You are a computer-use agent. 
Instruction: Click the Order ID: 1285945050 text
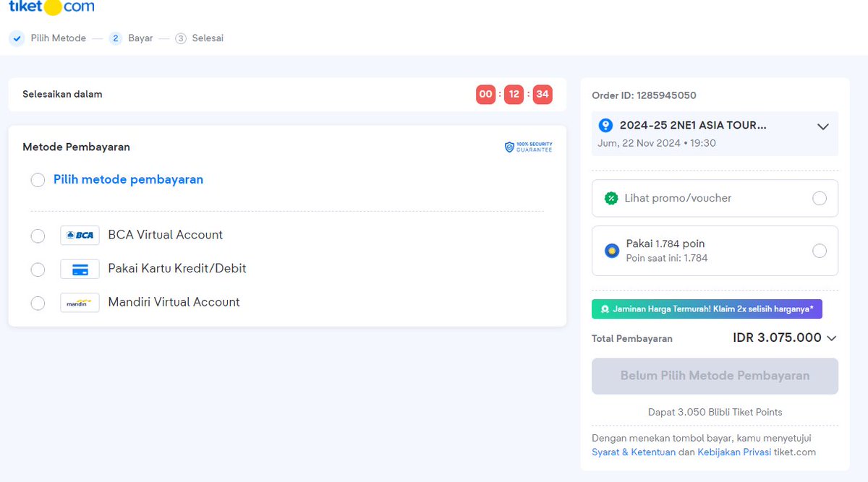pos(644,95)
